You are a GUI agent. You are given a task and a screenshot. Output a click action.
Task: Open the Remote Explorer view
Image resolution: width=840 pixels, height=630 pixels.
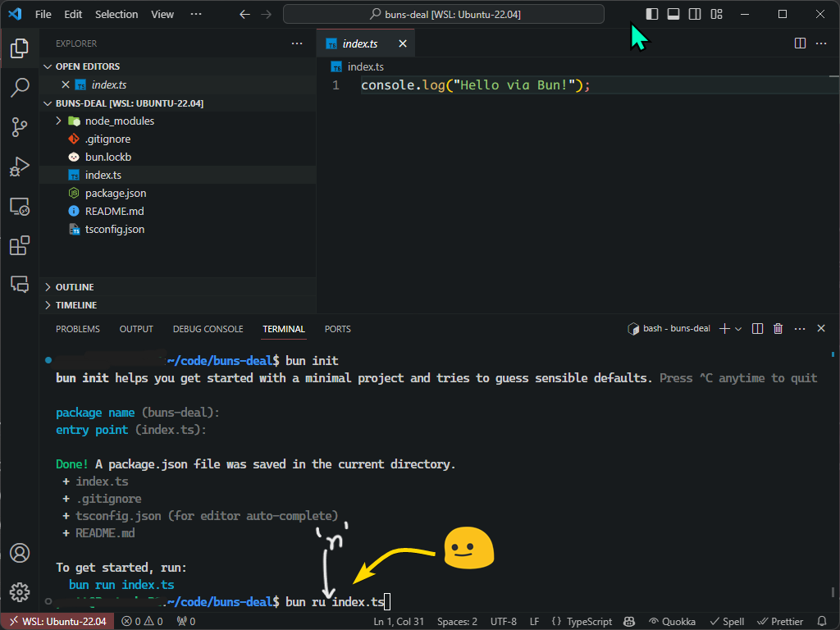(20, 206)
